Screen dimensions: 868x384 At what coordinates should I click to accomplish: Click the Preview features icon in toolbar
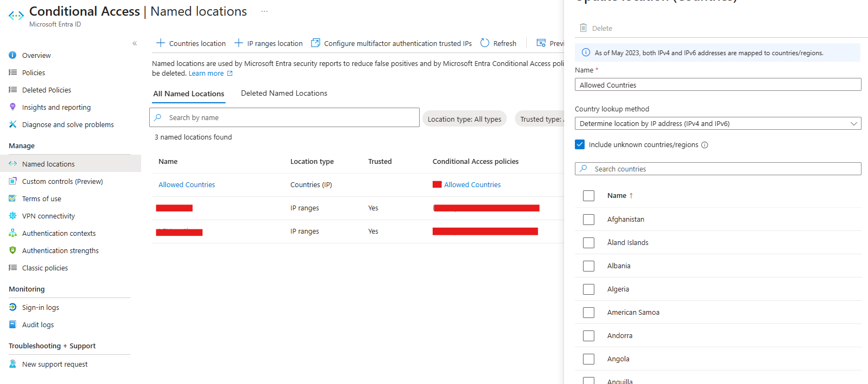pyautogui.click(x=541, y=43)
